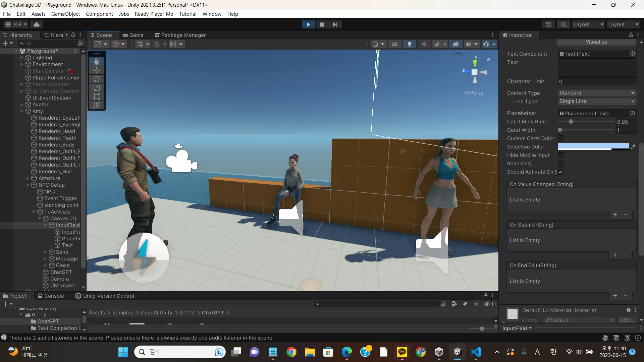644x362 pixels.
Task: Toggle scene lighting with lightbulb icon
Action: click(409, 44)
